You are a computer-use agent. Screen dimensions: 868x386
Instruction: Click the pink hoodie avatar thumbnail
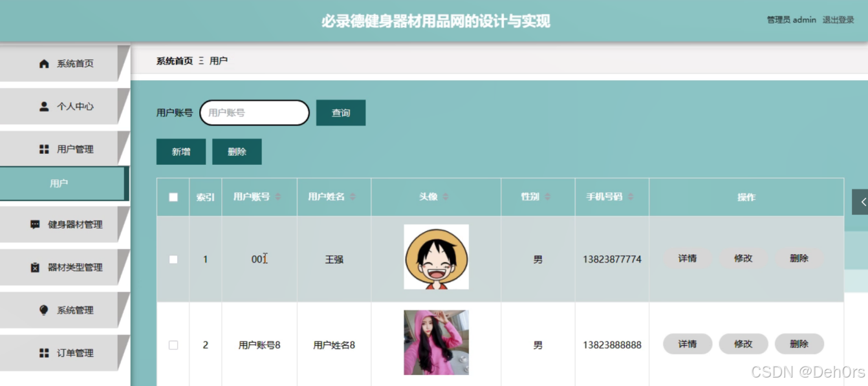(437, 343)
